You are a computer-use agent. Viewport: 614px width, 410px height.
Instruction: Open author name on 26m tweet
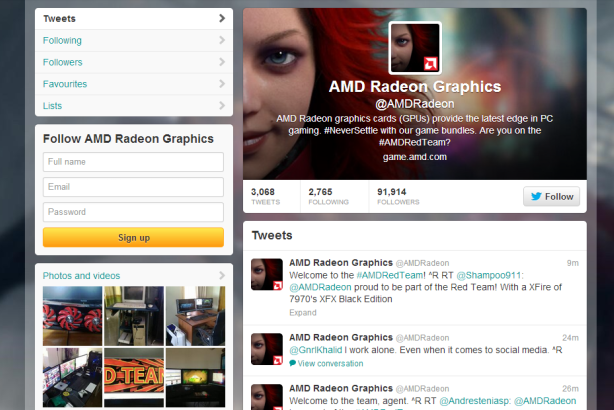click(x=341, y=388)
